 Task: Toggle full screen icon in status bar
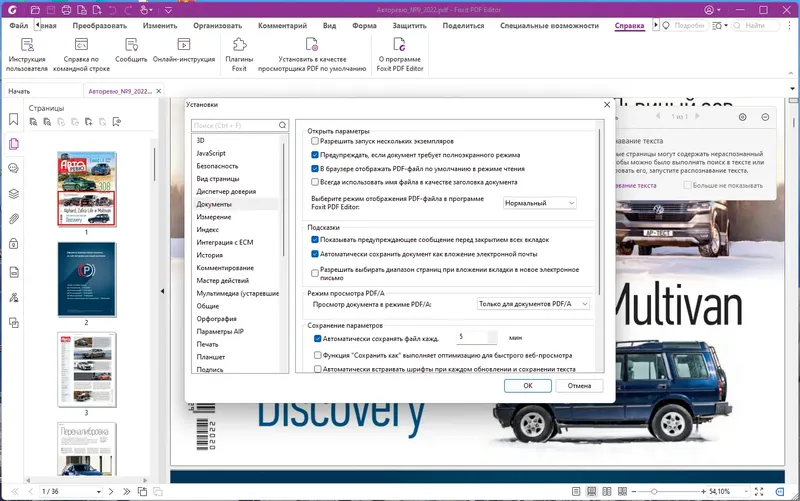(759, 491)
